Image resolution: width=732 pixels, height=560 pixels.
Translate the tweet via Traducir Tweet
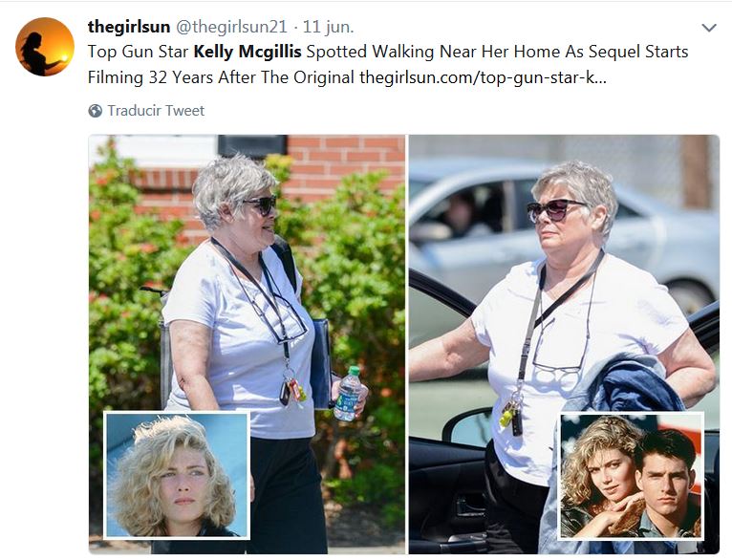[156, 111]
